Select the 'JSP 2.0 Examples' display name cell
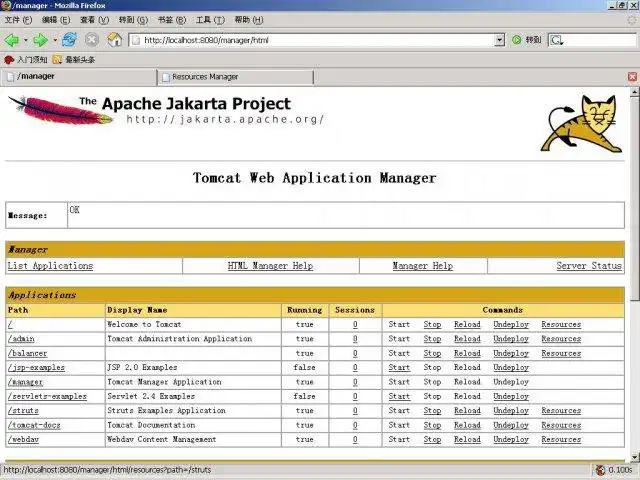Viewport: 640px width, 480px height. click(193, 368)
